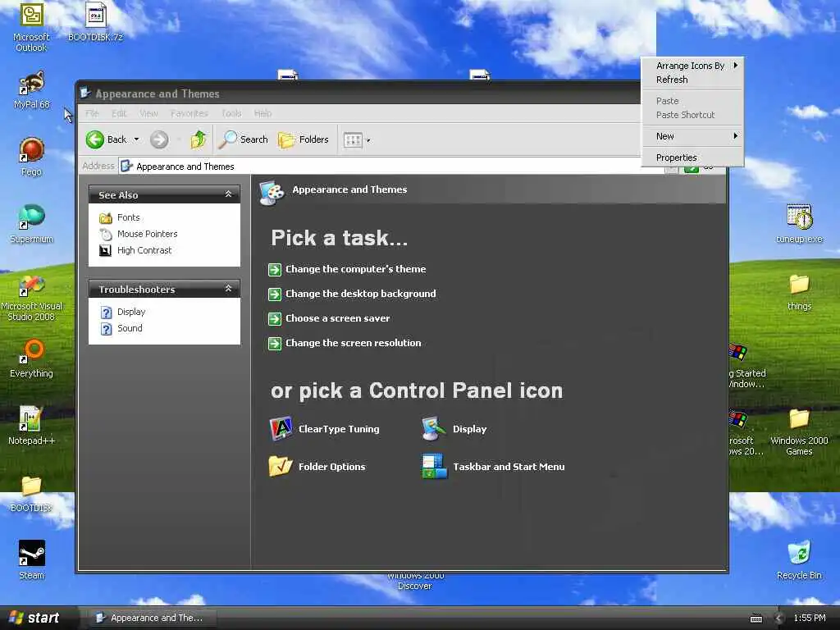The height and width of the screenshot is (630, 840).
Task: Select the Pego desktop icon
Action: [32, 157]
